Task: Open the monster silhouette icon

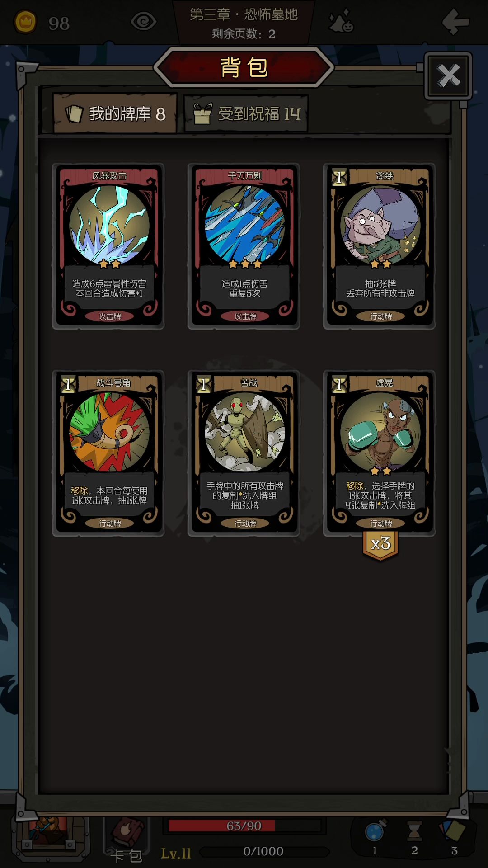Action: 341,22
